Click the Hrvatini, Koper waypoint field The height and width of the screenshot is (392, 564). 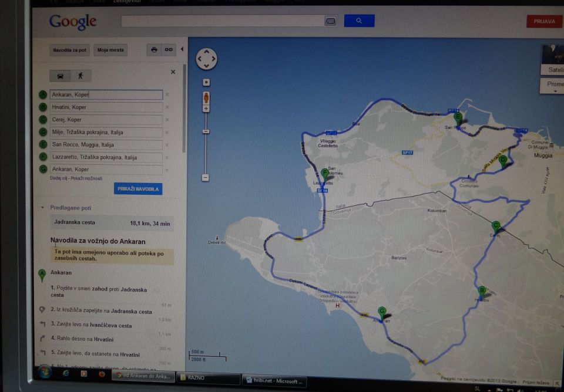click(x=106, y=107)
